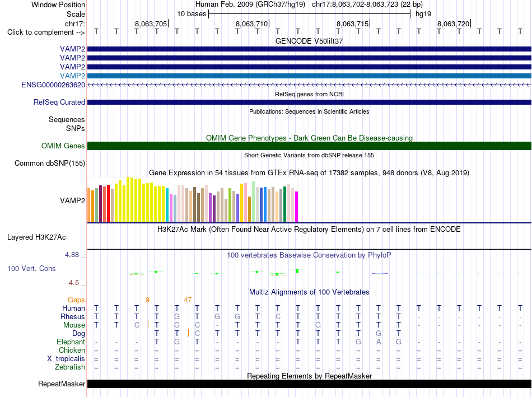Click the dark blue RefSeq Curated bar
This screenshot has width=532, height=397.
click(x=309, y=102)
